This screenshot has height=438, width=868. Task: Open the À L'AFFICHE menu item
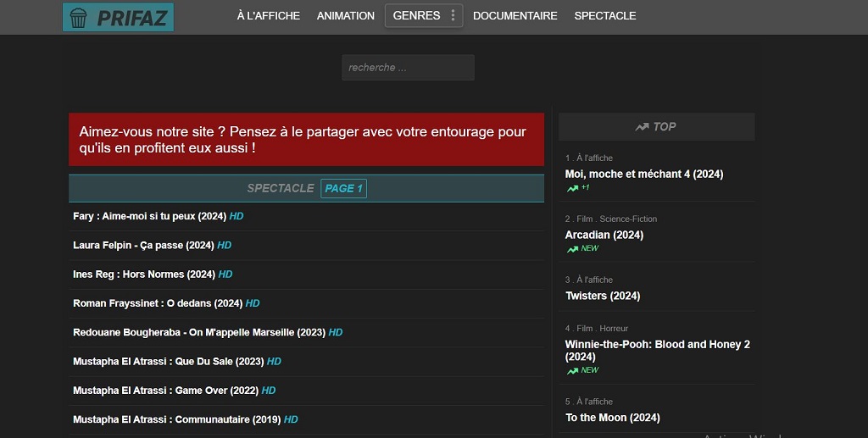(268, 15)
